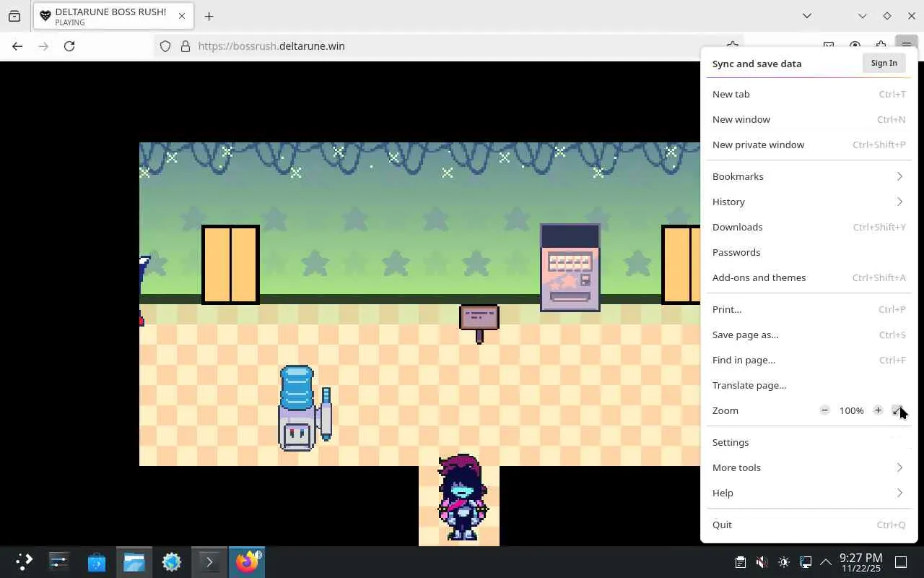Open the KDE application launcher
The height and width of the screenshot is (578, 924).
[24, 562]
